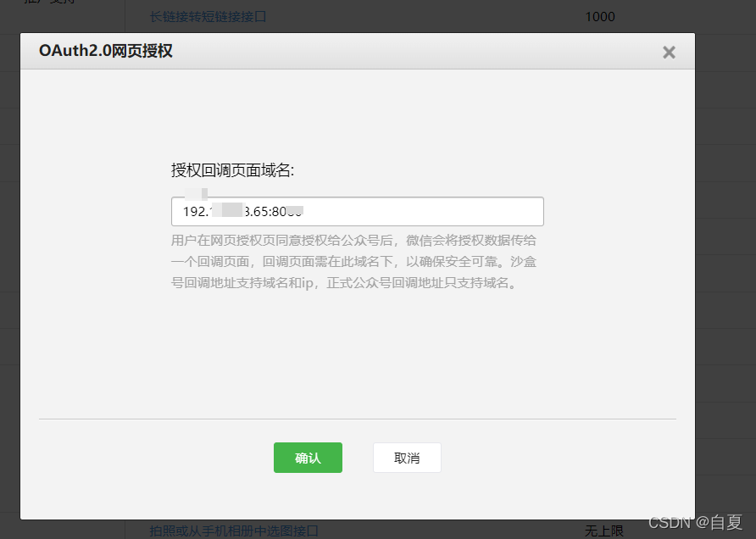Image resolution: width=756 pixels, height=539 pixels.
Task: Open the 长链接转短链接接口 link behind dialog
Action: click(x=208, y=17)
